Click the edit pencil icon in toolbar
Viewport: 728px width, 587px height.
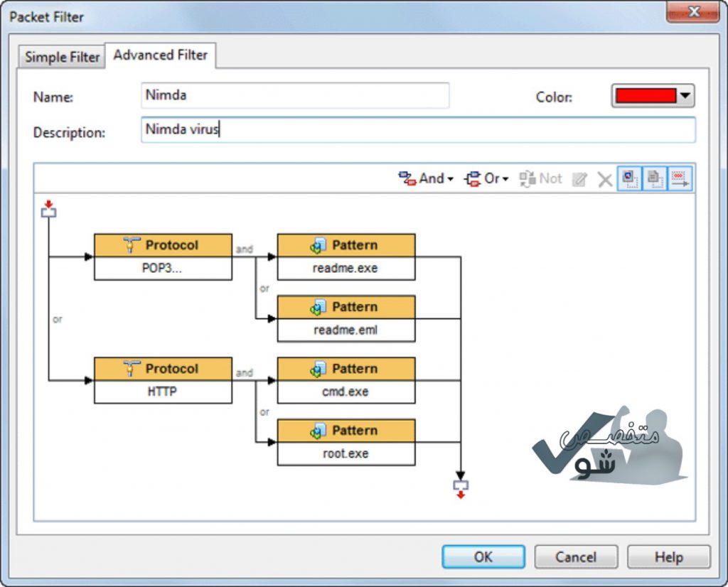tap(579, 179)
